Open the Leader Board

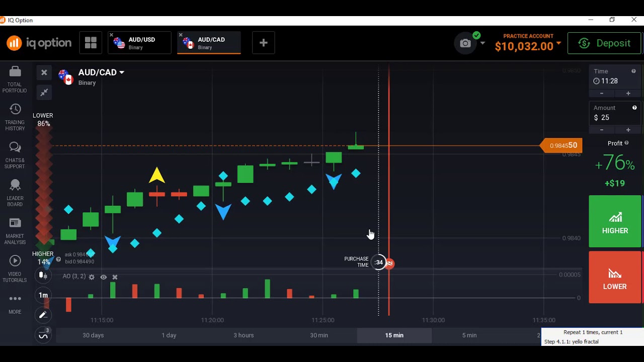click(15, 194)
